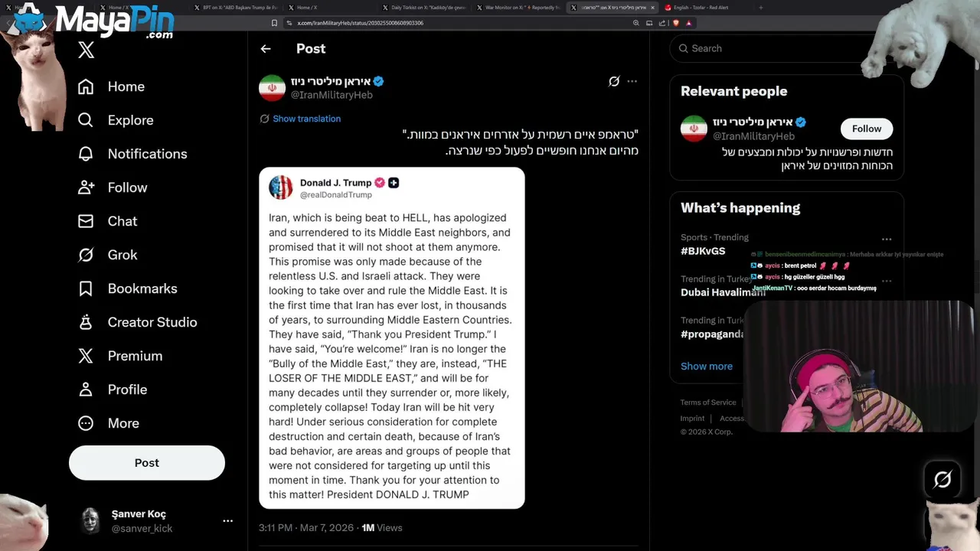Open account menu dots beside Şanver Koç
The height and width of the screenshot is (551, 980).
pos(227,520)
